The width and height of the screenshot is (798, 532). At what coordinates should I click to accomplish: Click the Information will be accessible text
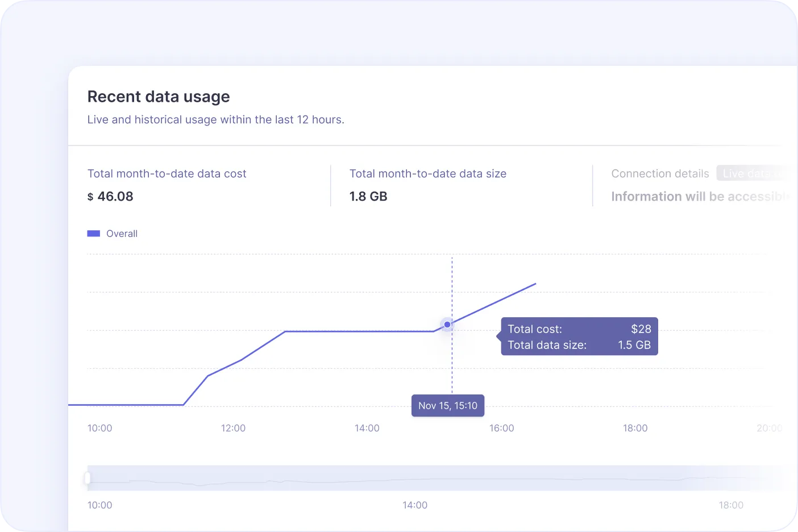[x=700, y=197]
